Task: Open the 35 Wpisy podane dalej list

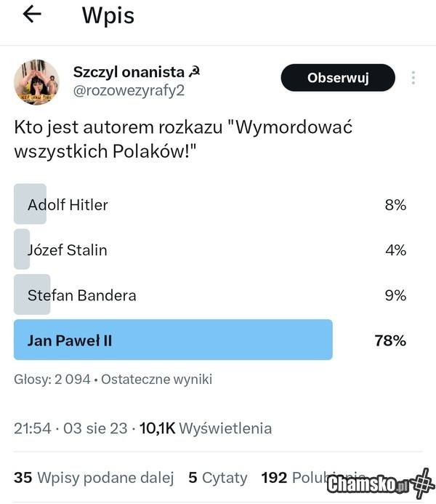Action: 94,477
